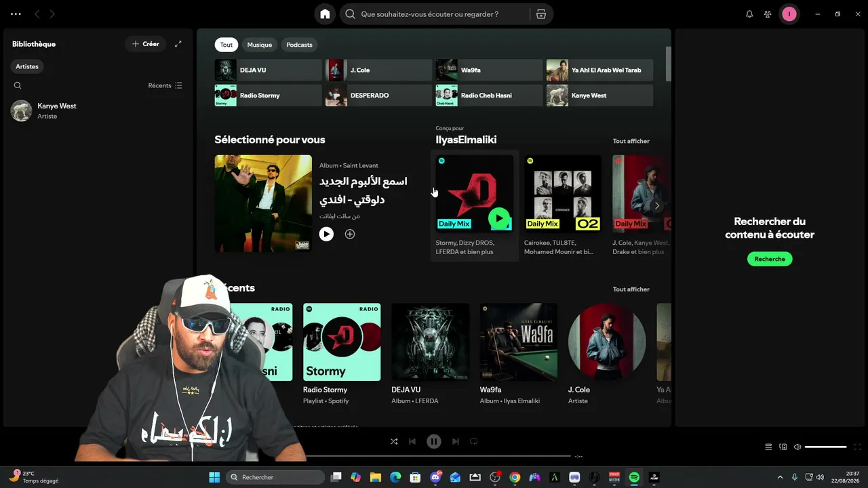Open the three-dot app menu

(x=16, y=14)
